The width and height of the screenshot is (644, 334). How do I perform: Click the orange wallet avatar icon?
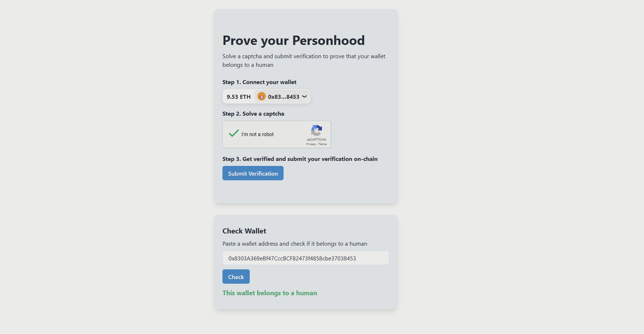(261, 97)
